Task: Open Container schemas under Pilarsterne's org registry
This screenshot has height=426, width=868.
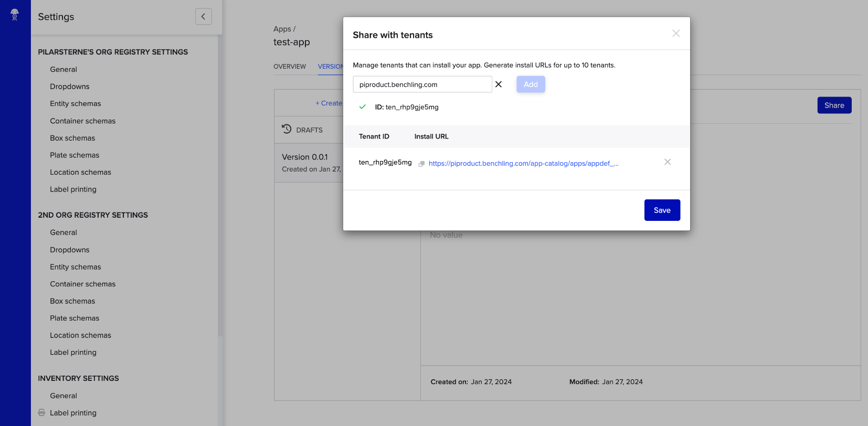Action: 83,121
